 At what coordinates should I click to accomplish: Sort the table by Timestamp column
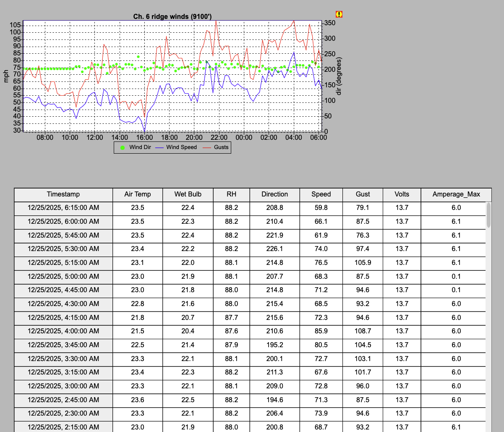(63, 194)
